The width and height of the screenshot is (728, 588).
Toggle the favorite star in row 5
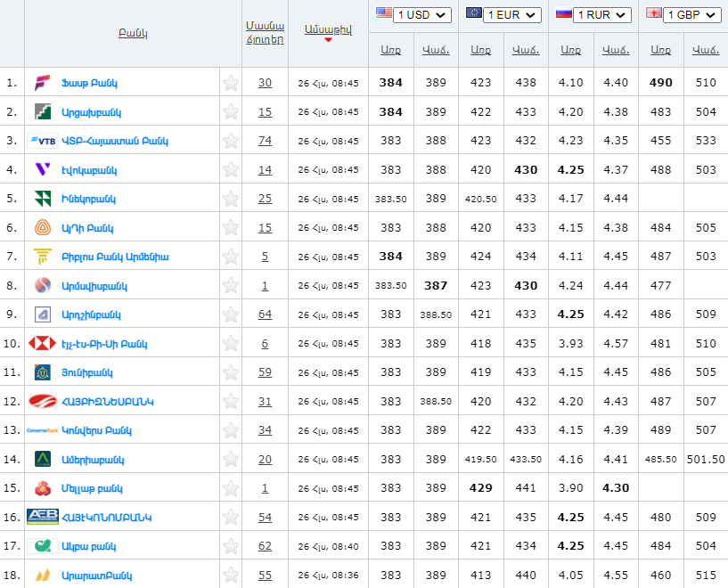coord(231,199)
